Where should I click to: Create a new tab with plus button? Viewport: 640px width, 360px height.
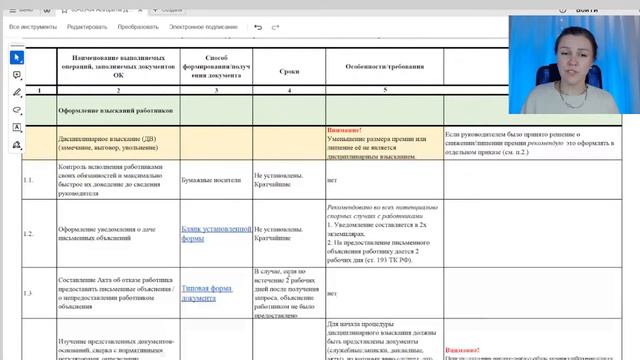[155, 10]
